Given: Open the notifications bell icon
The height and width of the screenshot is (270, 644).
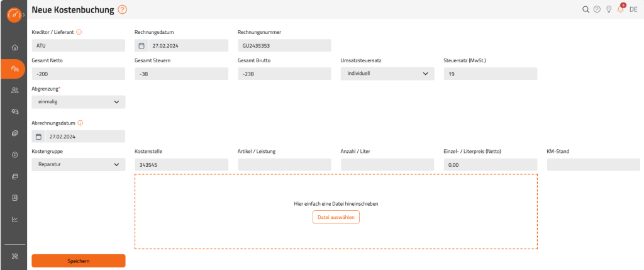Looking at the screenshot, I should pyautogui.click(x=621, y=9).
